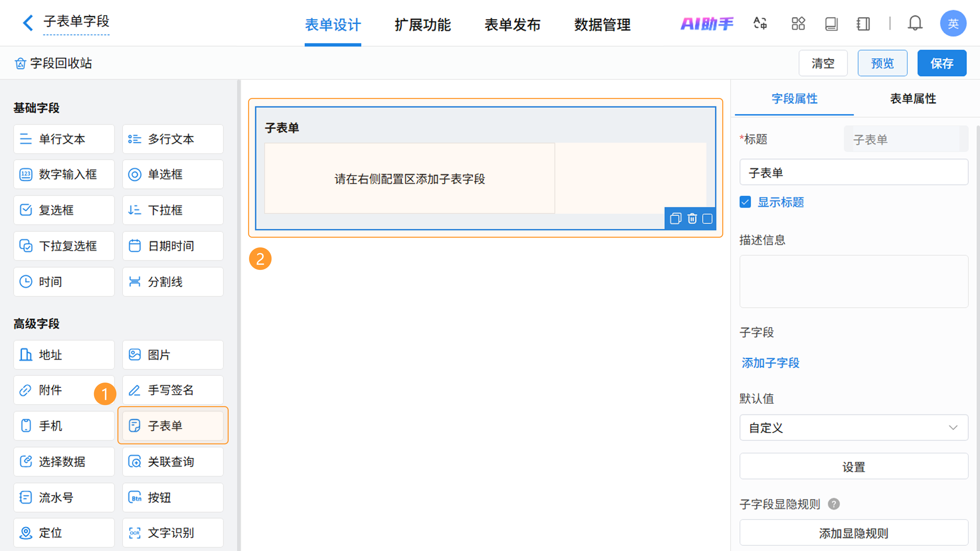The width and height of the screenshot is (980, 551).
Task: Delete the 子表单 field using trash icon
Action: coord(692,219)
